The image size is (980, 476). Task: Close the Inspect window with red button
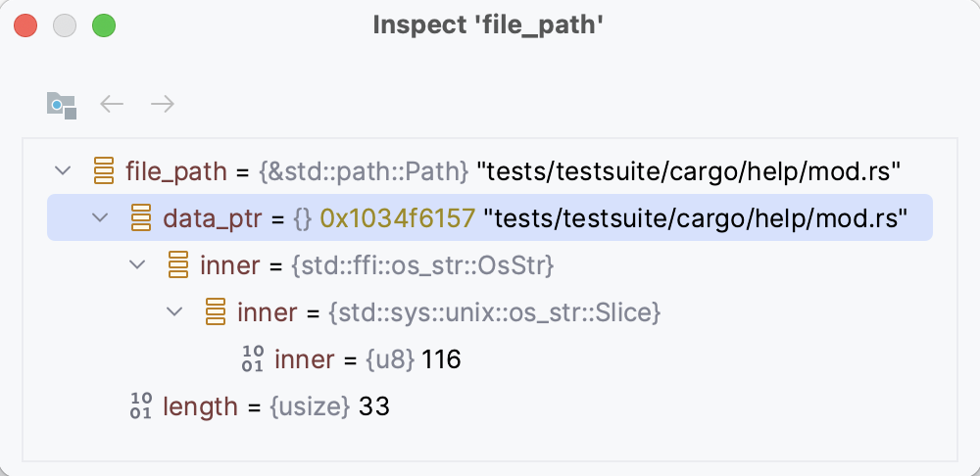tap(26, 26)
